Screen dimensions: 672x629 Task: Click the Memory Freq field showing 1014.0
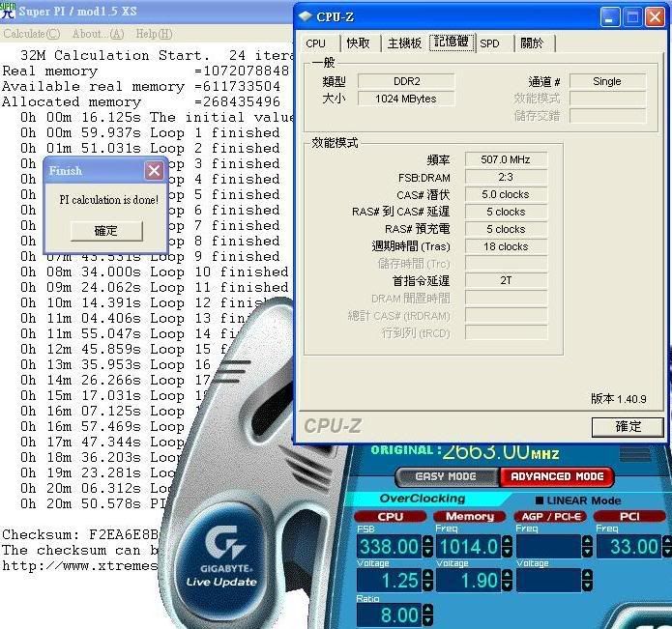click(x=469, y=546)
